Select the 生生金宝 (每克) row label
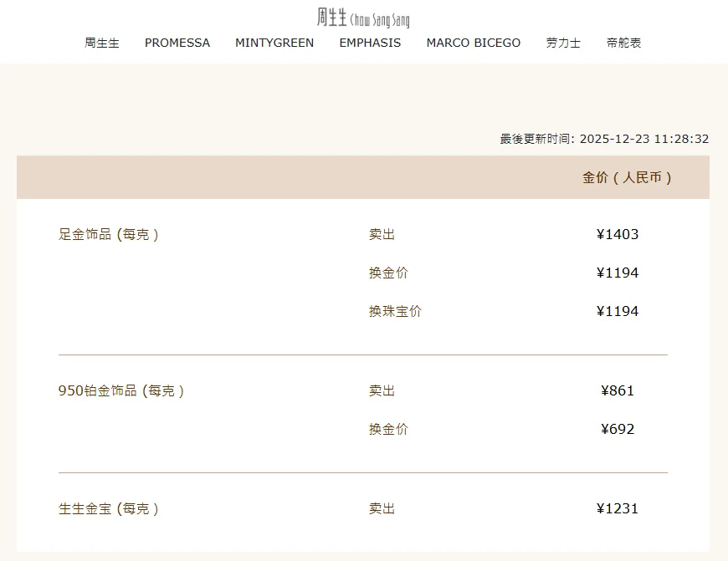Image resolution: width=728 pixels, height=561 pixels. [109, 508]
